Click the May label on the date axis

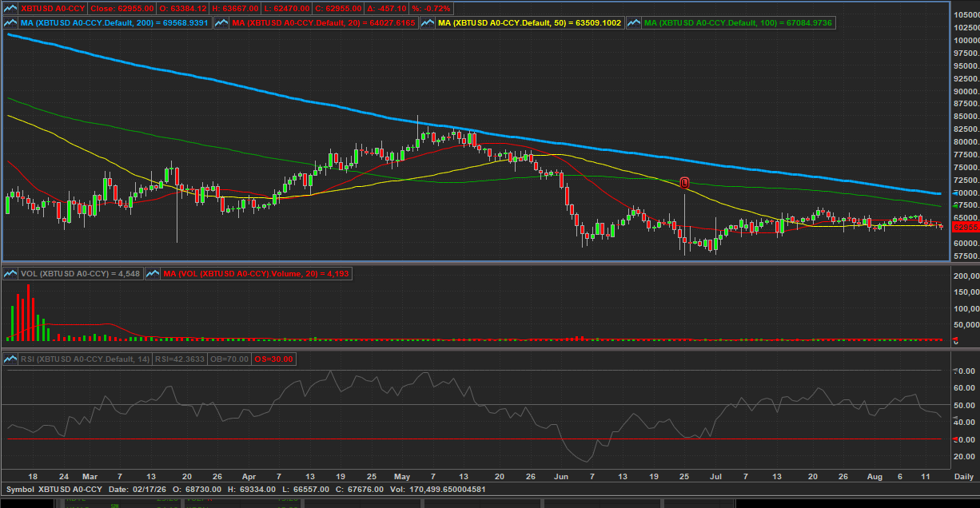pyautogui.click(x=403, y=476)
